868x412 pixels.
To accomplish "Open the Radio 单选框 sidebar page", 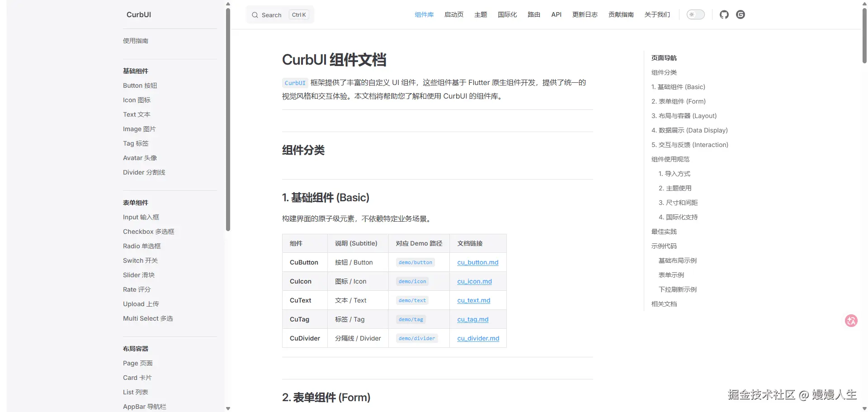I will click(142, 246).
